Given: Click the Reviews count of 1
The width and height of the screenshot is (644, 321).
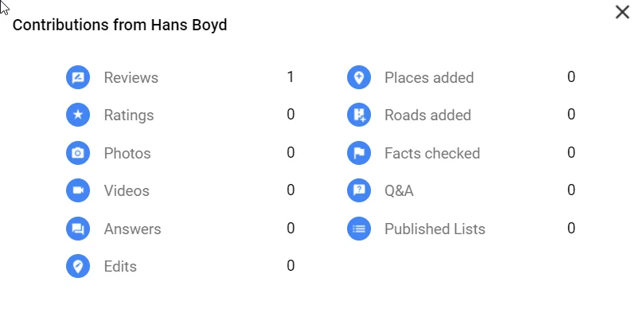Looking at the screenshot, I should (x=291, y=76).
